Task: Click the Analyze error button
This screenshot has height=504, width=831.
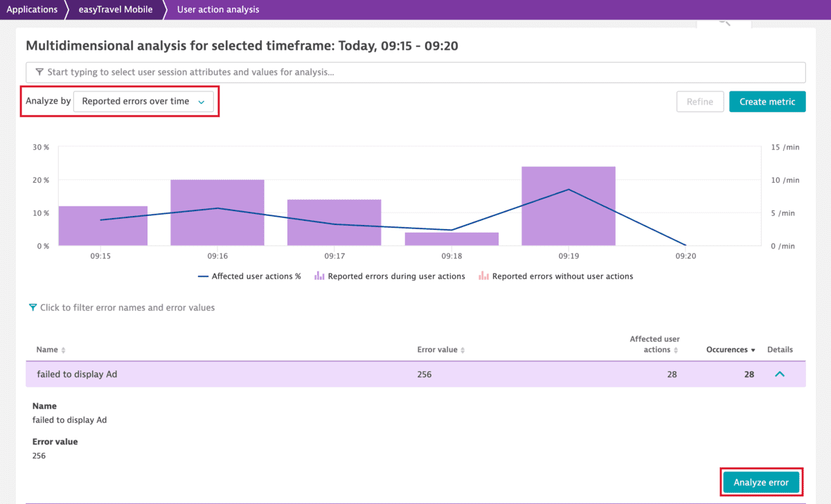Action: point(761,482)
